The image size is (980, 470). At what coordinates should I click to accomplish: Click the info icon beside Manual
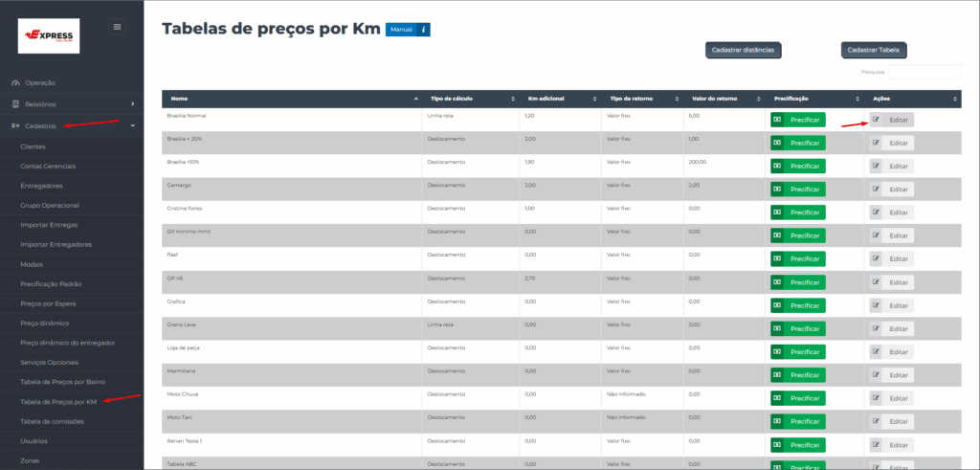[423, 30]
